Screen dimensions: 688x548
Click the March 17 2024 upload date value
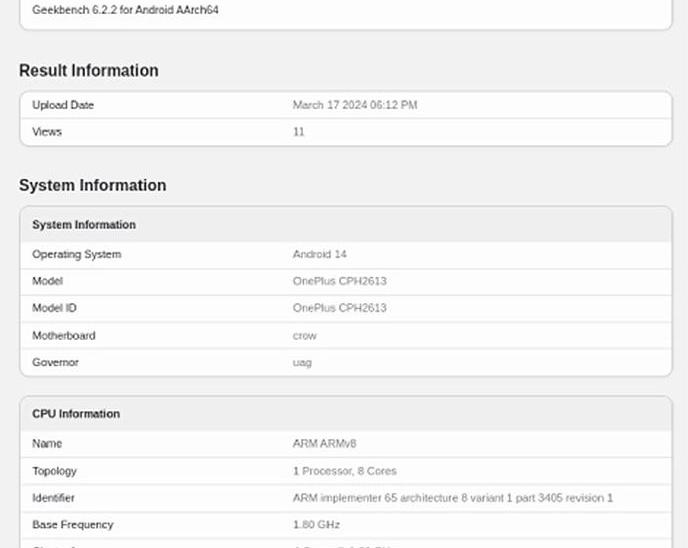click(355, 105)
